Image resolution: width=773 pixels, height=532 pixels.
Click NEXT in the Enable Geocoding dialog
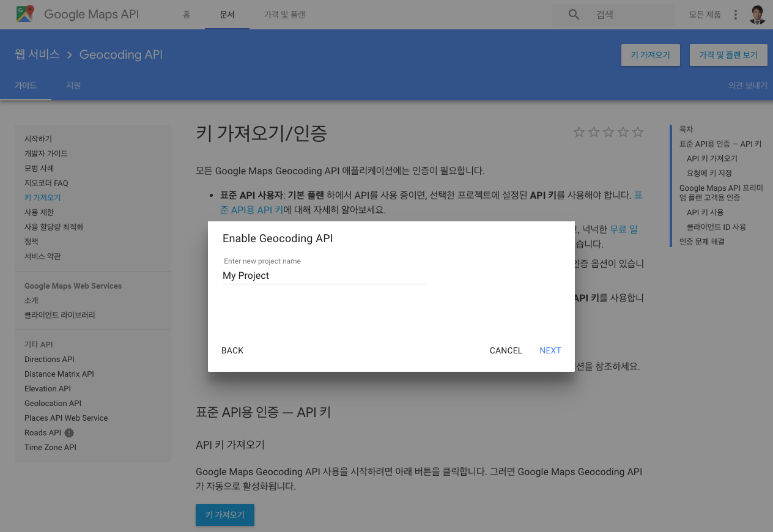(550, 350)
